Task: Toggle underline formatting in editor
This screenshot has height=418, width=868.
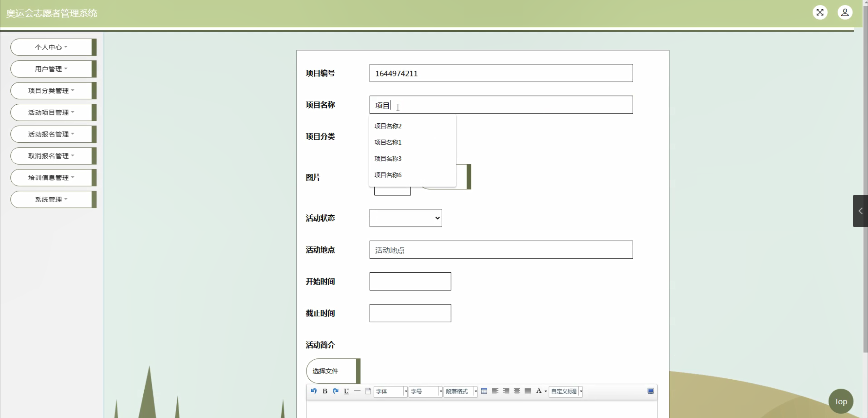Action: (346, 391)
